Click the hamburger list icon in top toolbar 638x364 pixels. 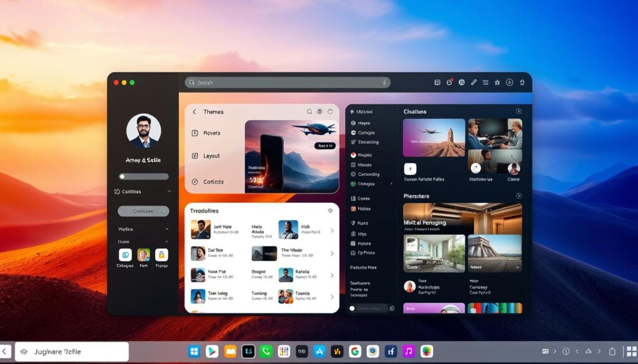485,82
